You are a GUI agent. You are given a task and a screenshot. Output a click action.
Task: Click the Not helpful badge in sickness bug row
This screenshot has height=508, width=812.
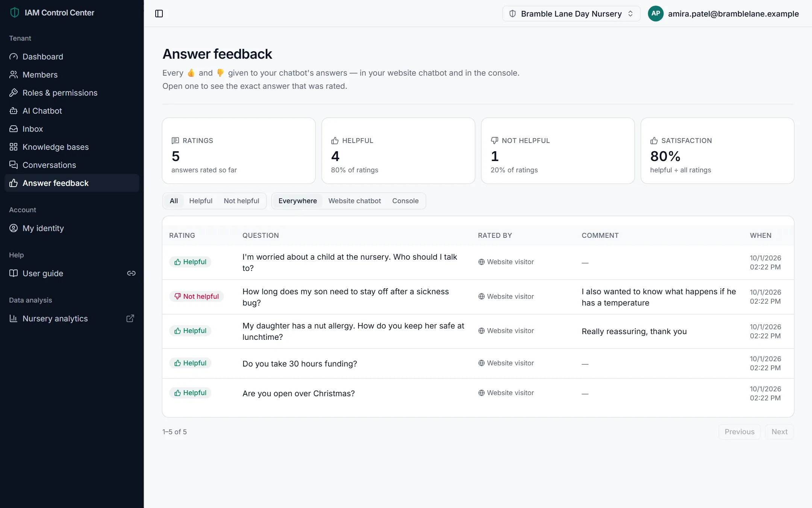pyautogui.click(x=197, y=297)
